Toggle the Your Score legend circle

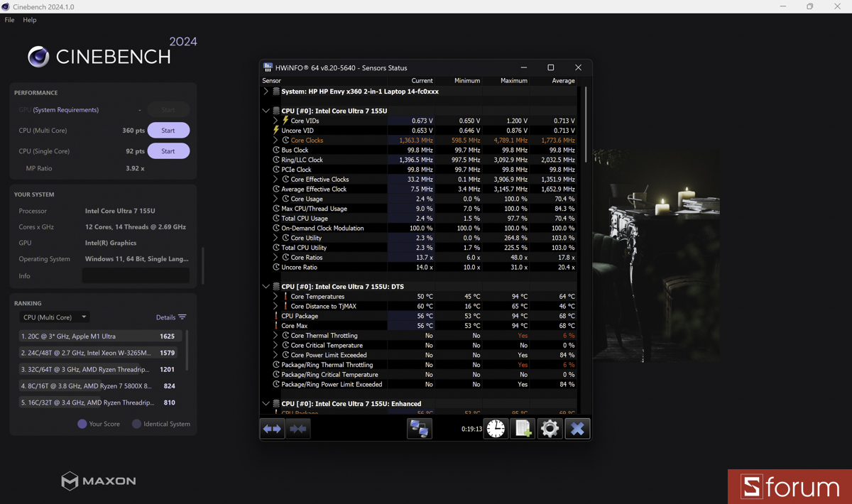pyautogui.click(x=82, y=424)
